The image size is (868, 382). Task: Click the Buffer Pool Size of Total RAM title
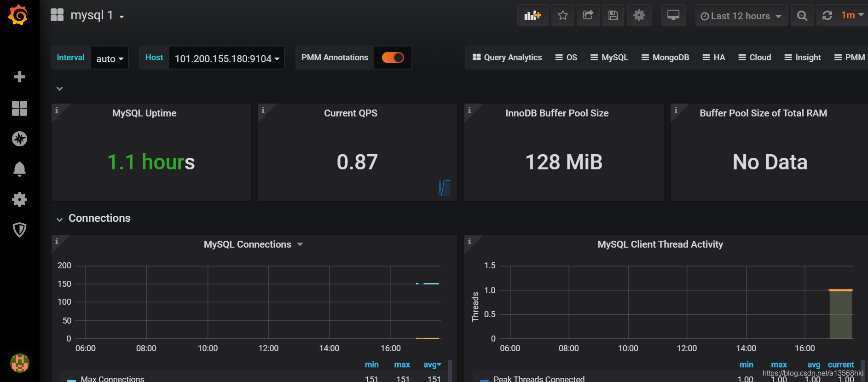(x=763, y=113)
